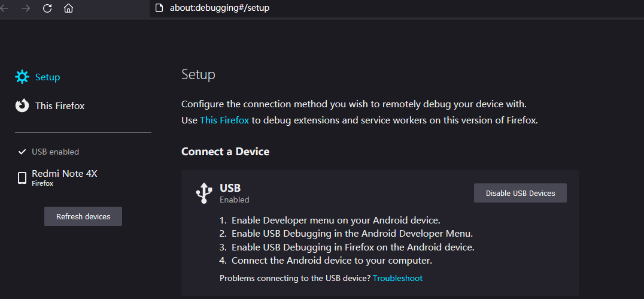Open the Setup page from the sidebar label
Image resolution: width=644 pixels, height=299 pixels.
pyautogui.click(x=47, y=77)
